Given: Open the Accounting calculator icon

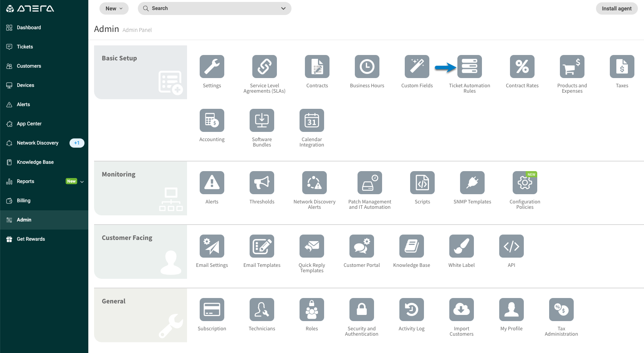Looking at the screenshot, I should [212, 120].
